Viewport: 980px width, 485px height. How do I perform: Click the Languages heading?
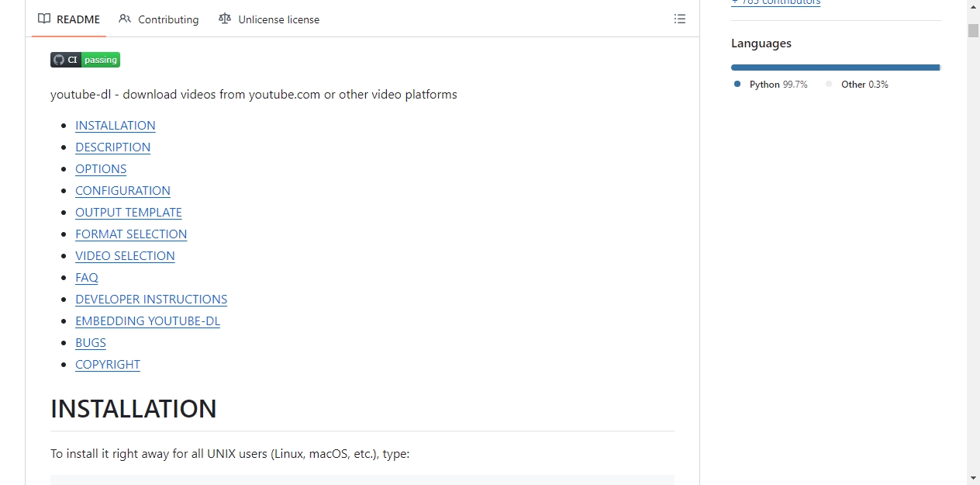coord(761,43)
